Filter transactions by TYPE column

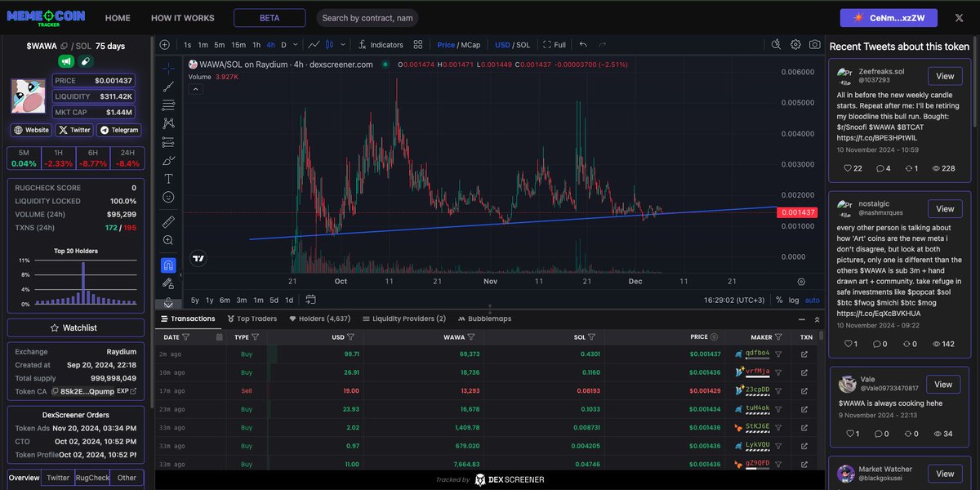(255, 336)
